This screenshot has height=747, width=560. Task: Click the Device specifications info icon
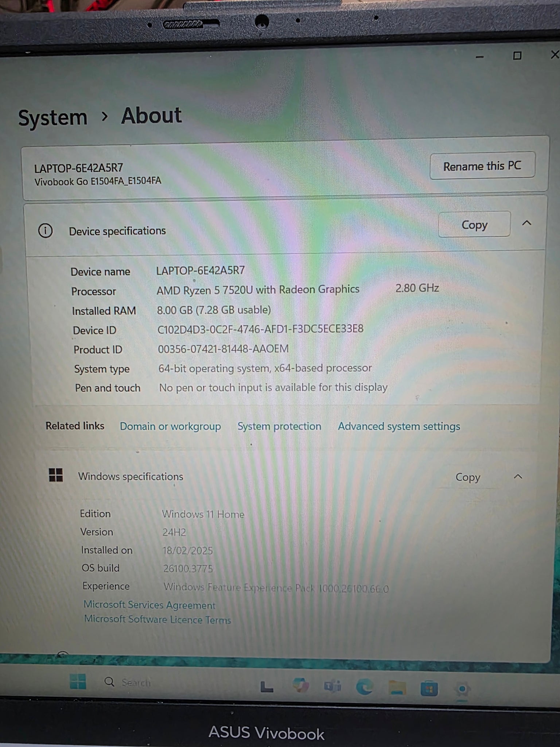click(x=46, y=231)
